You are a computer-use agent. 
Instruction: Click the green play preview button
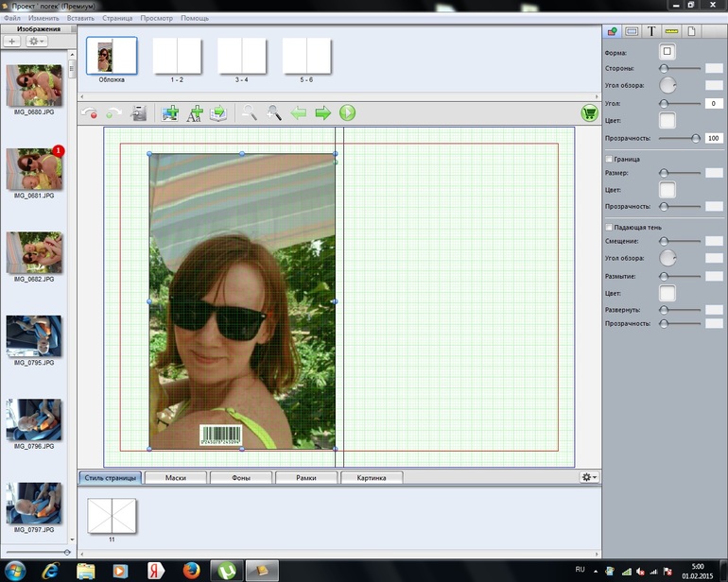[x=348, y=113]
